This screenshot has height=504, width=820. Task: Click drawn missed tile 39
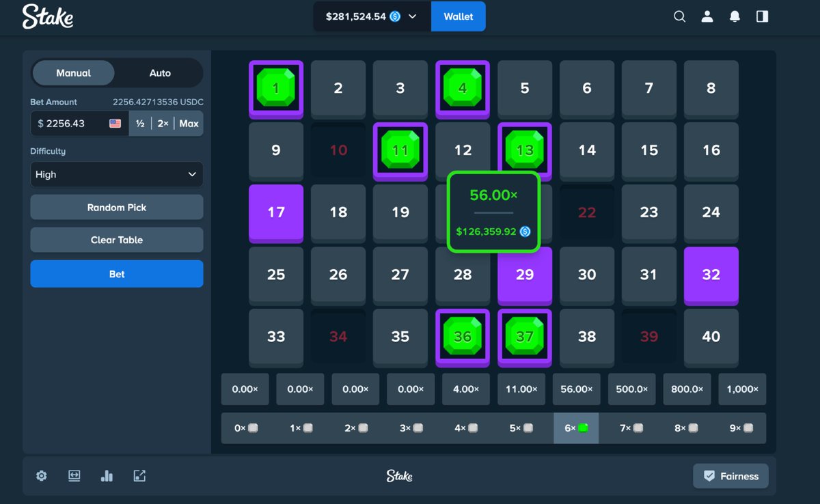649,337
